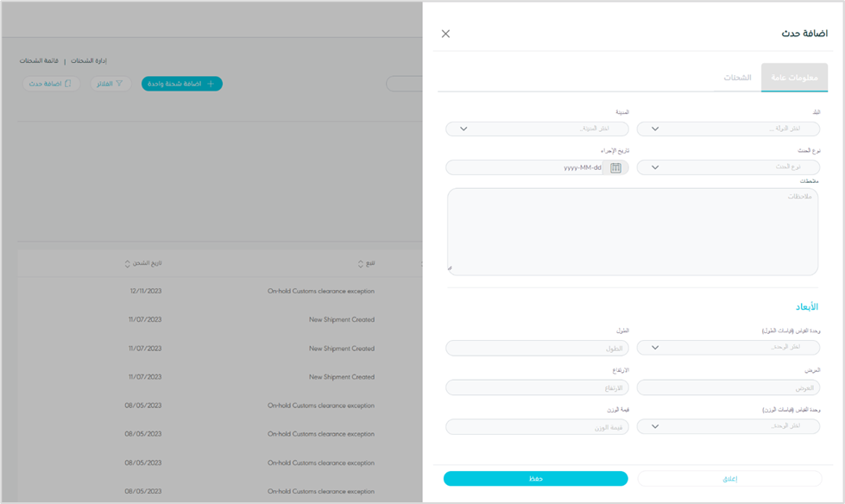The image size is (845, 504).
Task: Click the ملاحظات notes text area
Action: point(632,231)
